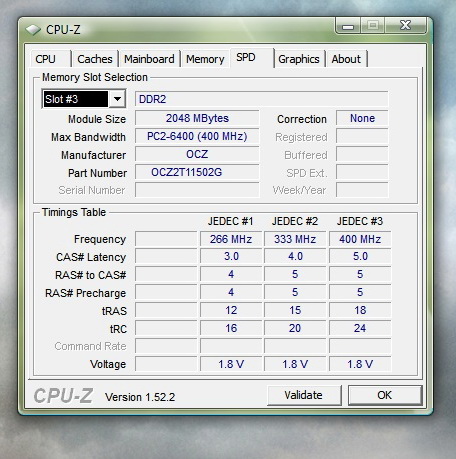Click the CAS# Latency 4.0 cell
Viewport: 456px width, 459px height.
click(295, 256)
